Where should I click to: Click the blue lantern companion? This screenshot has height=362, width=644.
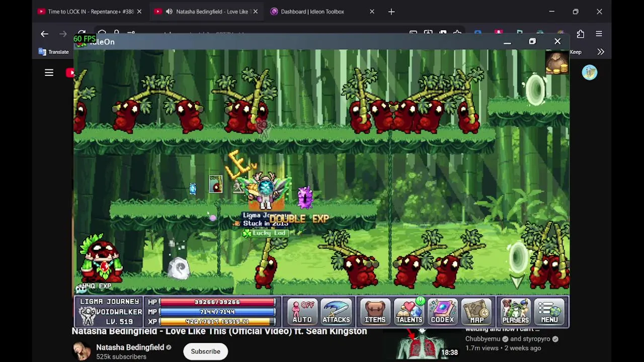[x=193, y=189]
